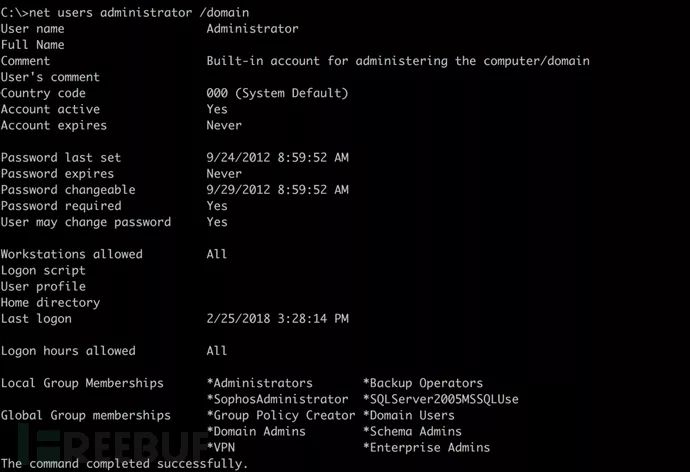Click the "*Backup Operators" group entry
Image resolution: width=690 pixels, height=472 pixels.
pos(423,383)
